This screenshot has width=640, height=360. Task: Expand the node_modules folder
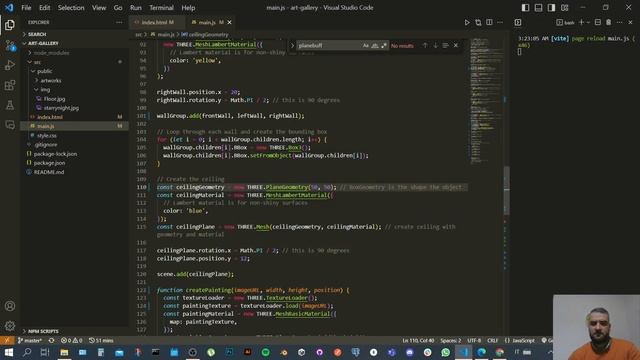point(51,53)
